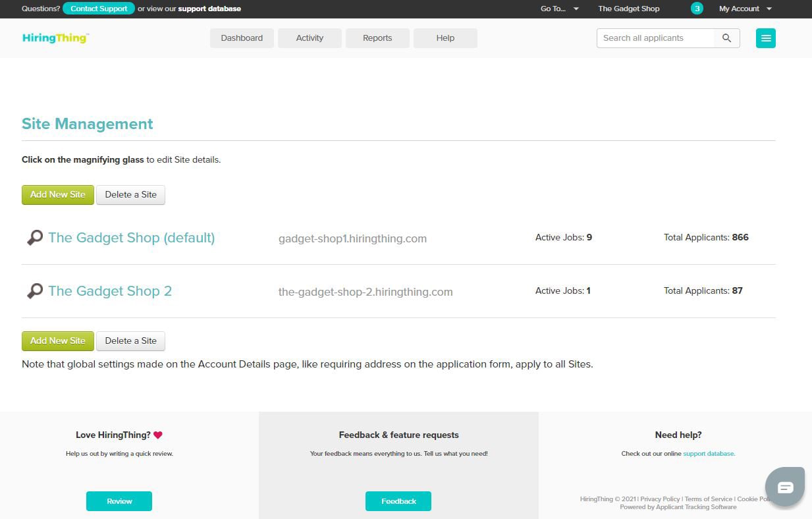The image size is (812, 519).
Task: Click magnifying glass beside The Gadget Shop 2
Action: point(35,291)
